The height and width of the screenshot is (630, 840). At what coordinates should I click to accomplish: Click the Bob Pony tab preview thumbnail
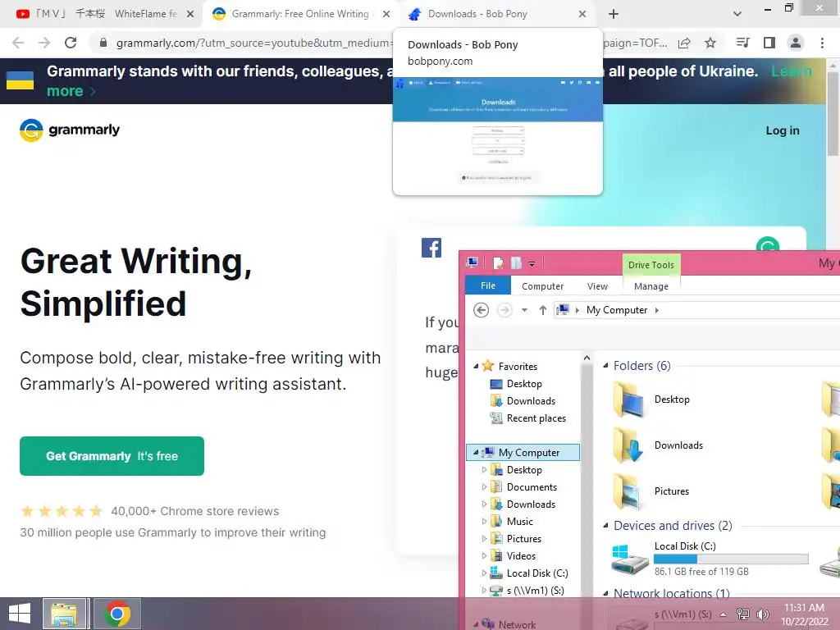click(x=498, y=135)
